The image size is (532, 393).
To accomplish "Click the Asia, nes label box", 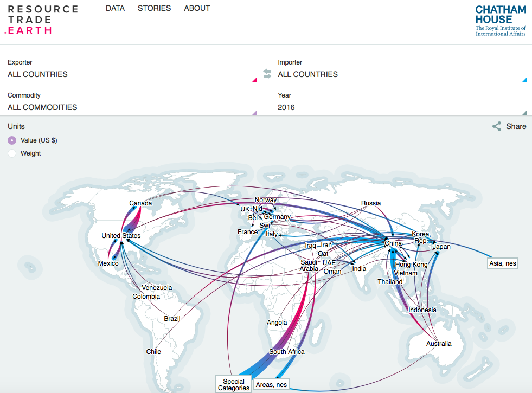I will click(503, 264).
